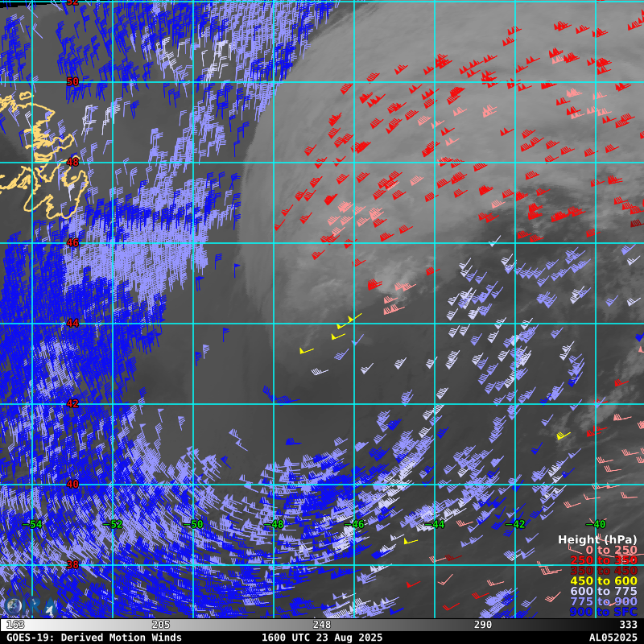644x644 pixels.
Task: Click the latitude label 48
Action: tap(72, 163)
